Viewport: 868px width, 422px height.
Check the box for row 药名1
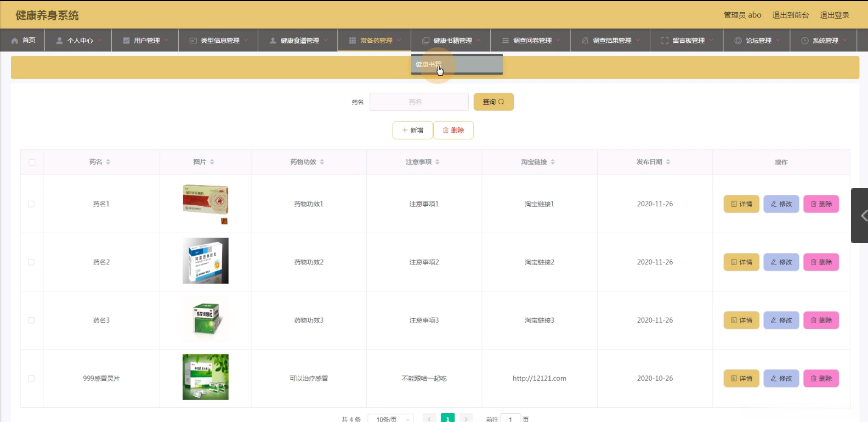click(31, 204)
